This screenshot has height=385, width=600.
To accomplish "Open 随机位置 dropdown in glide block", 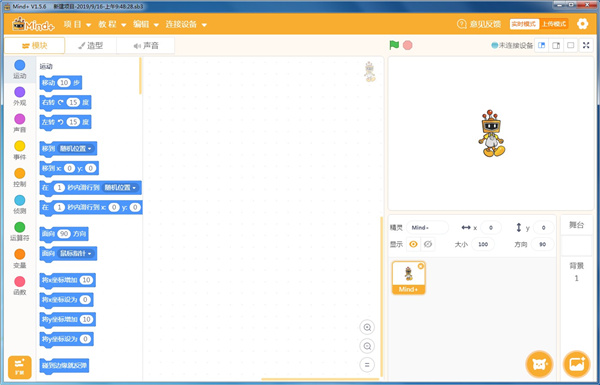I will (x=120, y=188).
